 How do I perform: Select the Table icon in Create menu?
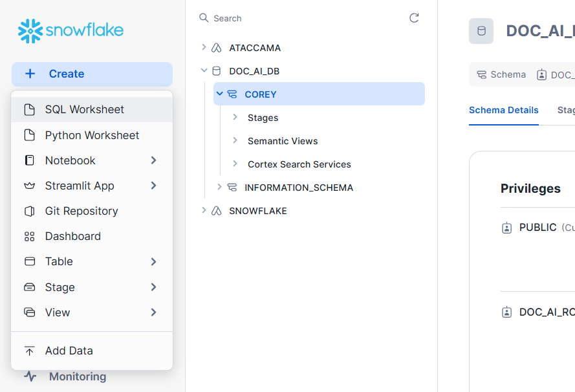[x=30, y=261]
